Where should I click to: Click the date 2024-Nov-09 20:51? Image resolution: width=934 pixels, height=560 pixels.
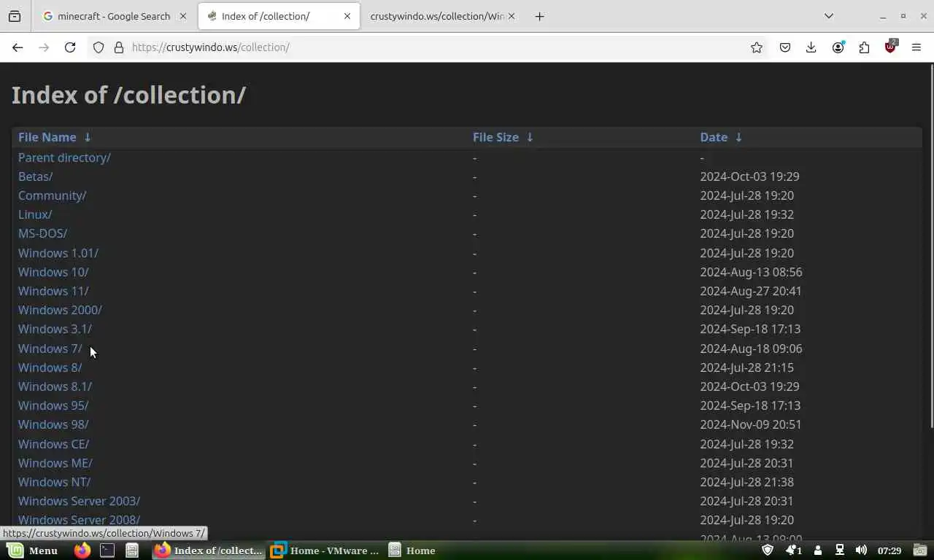(x=751, y=424)
